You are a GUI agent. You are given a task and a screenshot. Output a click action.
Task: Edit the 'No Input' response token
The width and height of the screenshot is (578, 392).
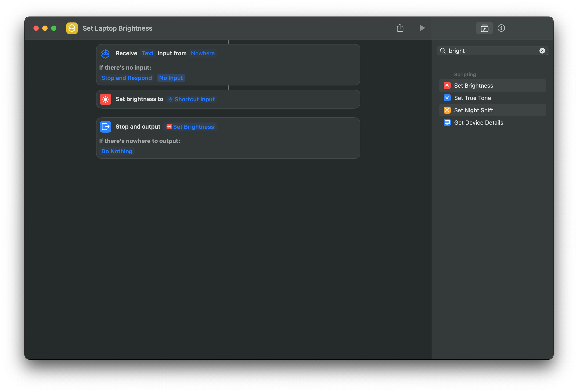point(171,78)
